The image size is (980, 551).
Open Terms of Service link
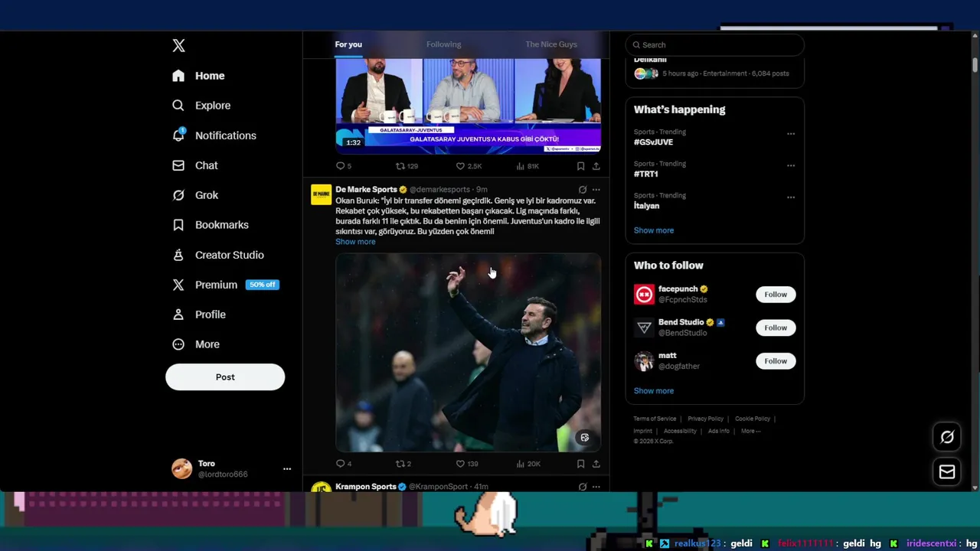pyautogui.click(x=655, y=419)
